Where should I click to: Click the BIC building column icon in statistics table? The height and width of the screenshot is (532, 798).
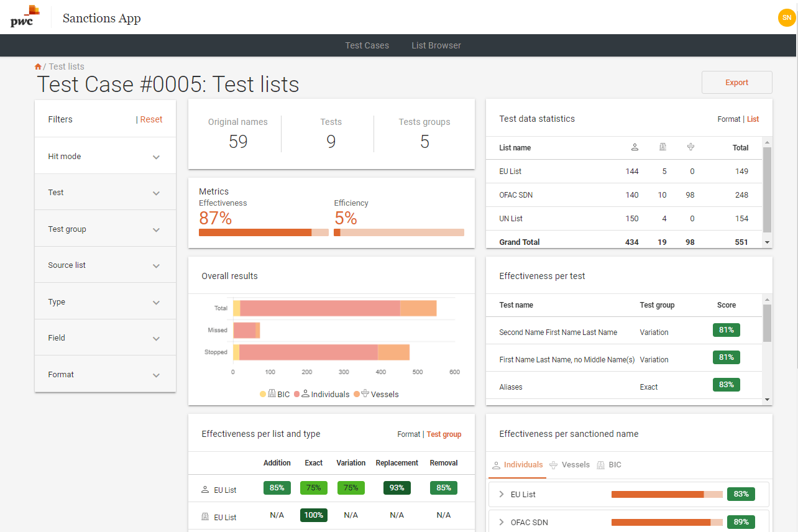click(663, 147)
